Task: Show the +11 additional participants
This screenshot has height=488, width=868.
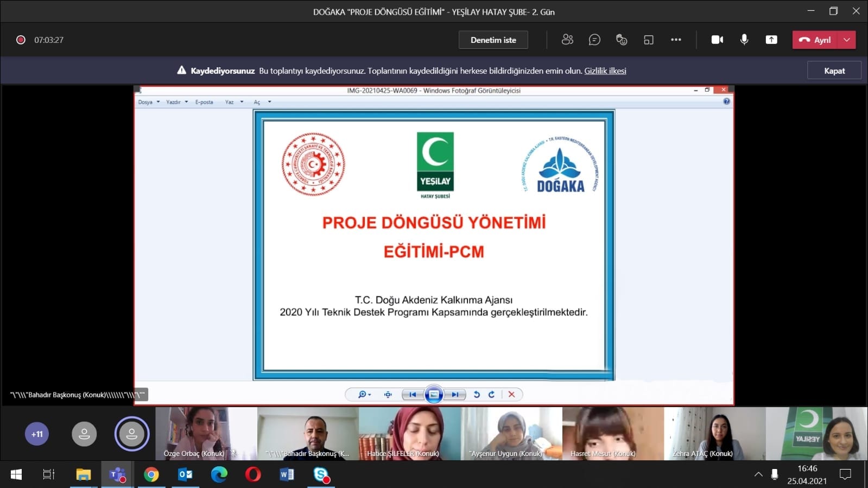Action: pyautogui.click(x=37, y=434)
